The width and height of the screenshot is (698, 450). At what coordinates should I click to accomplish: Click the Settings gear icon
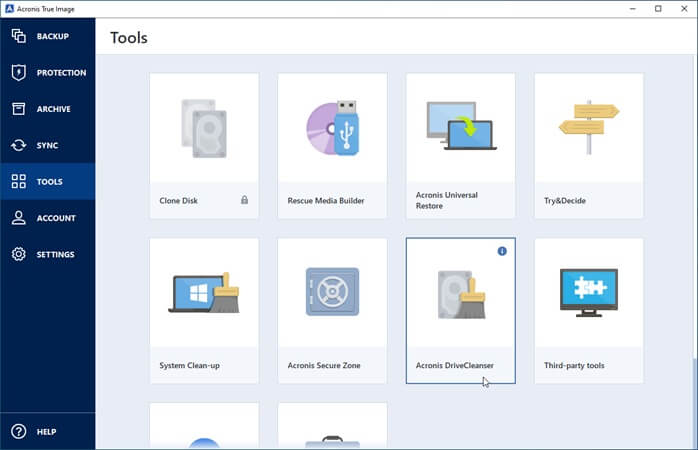tap(18, 254)
